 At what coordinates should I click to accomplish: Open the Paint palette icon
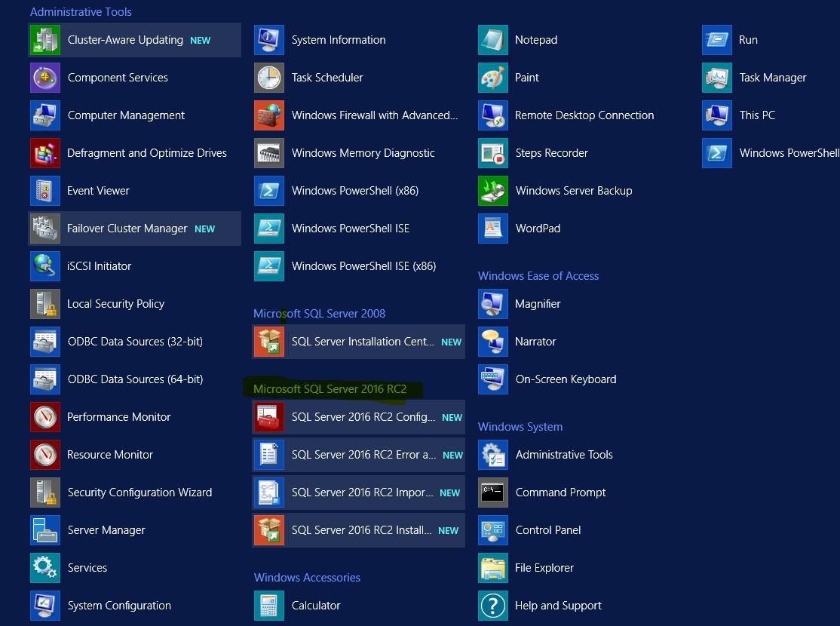493,78
